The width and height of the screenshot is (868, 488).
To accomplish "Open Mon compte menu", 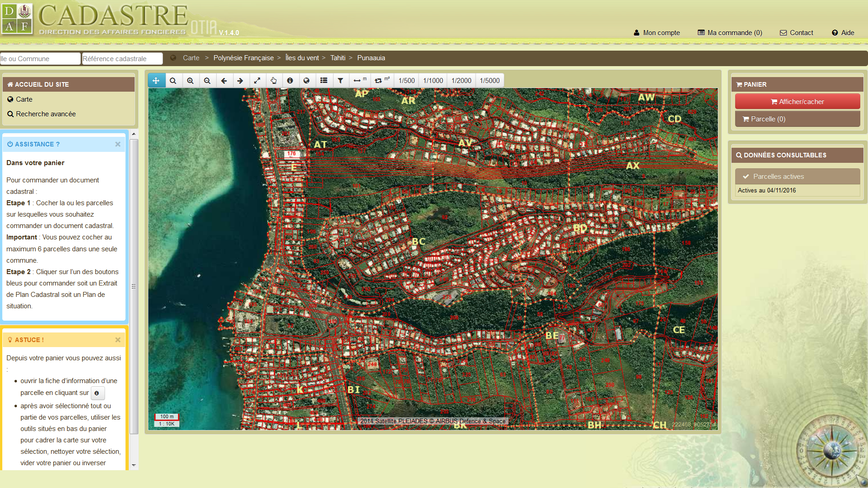I will tap(656, 33).
